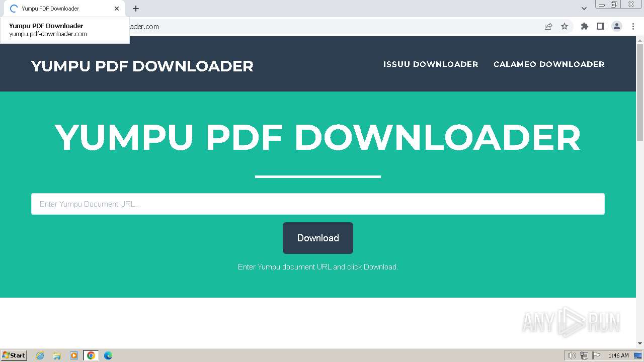This screenshot has width=644, height=362.
Task: Close the Yumpu PDF Downloader tab
Action: click(117, 9)
